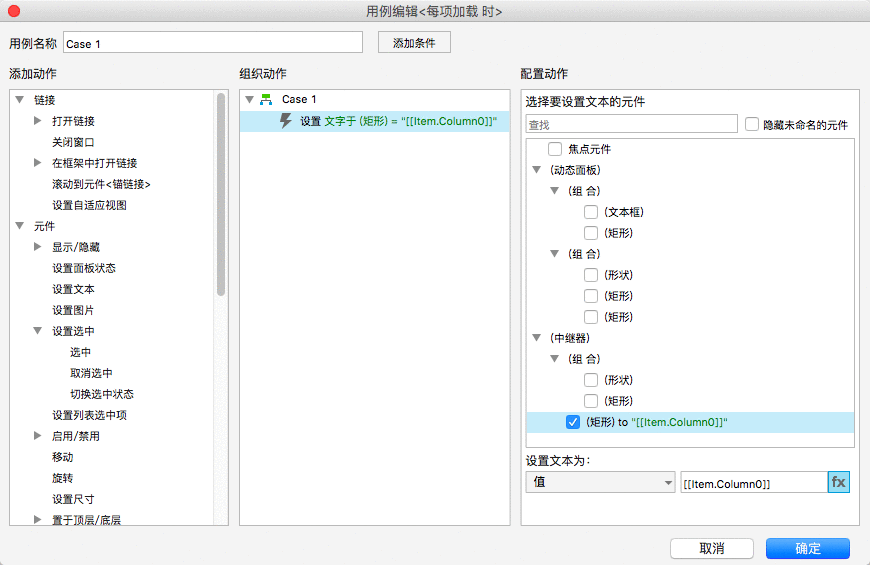This screenshot has width=870, height=565.
Task: Choose 设置列表选中项 action
Action: tap(89, 415)
